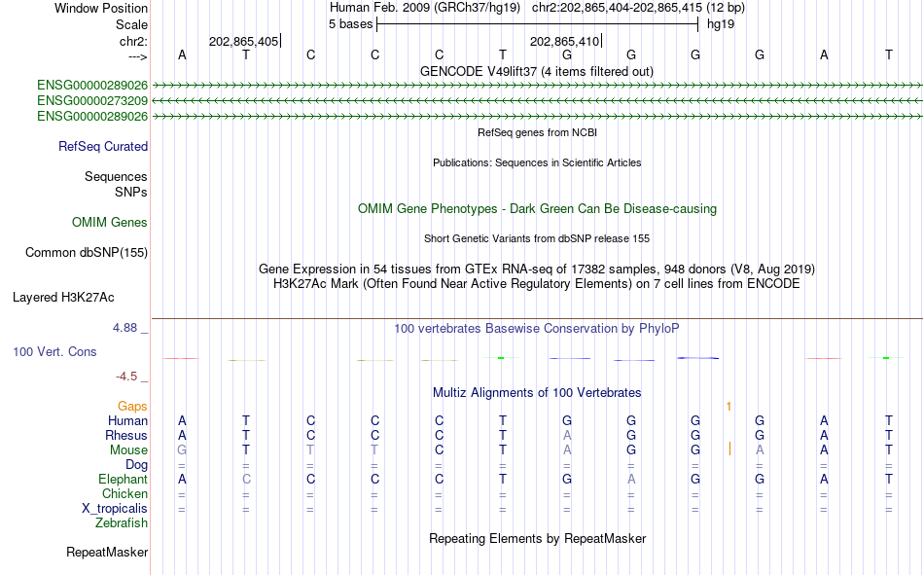
Task: Open the OMIM Gene Phenotypes track title
Action: [538, 209]
